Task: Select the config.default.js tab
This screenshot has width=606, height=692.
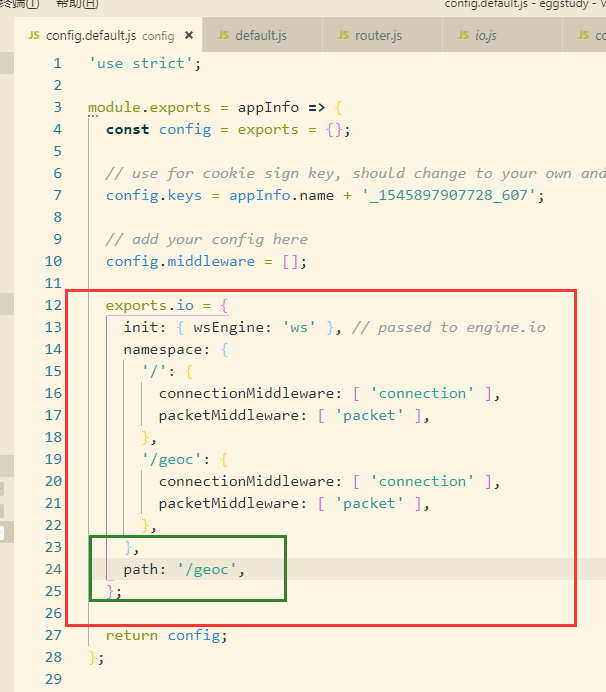Action: [108, 35]
